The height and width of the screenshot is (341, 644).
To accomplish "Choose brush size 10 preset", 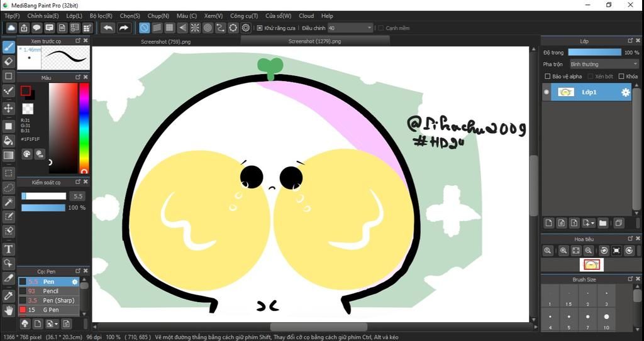I will [x=606, y=321].
